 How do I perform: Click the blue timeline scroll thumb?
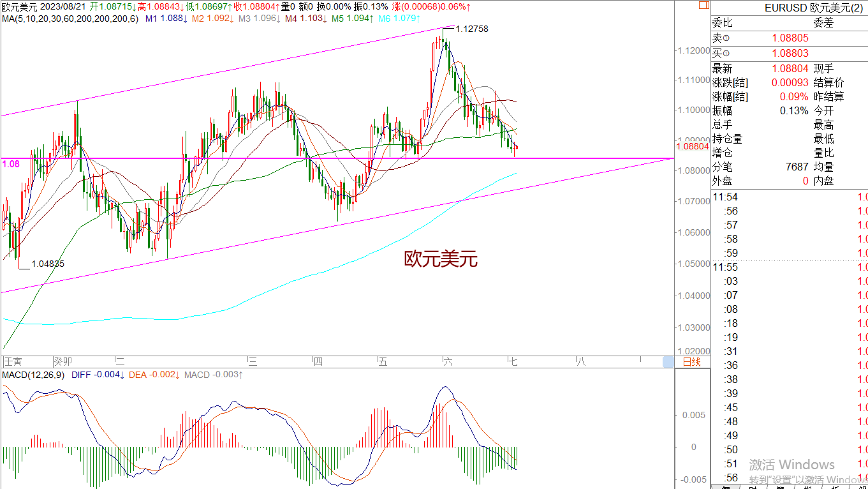(668, 362)
